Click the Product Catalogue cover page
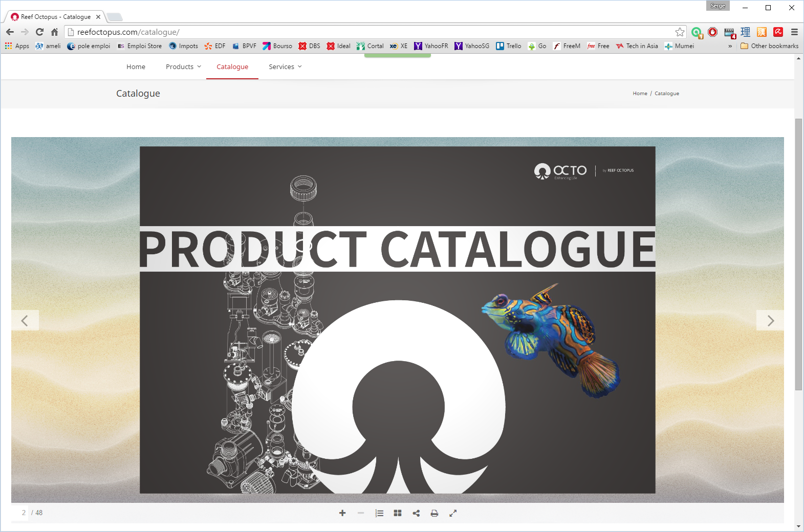 (x=398, y=320)
